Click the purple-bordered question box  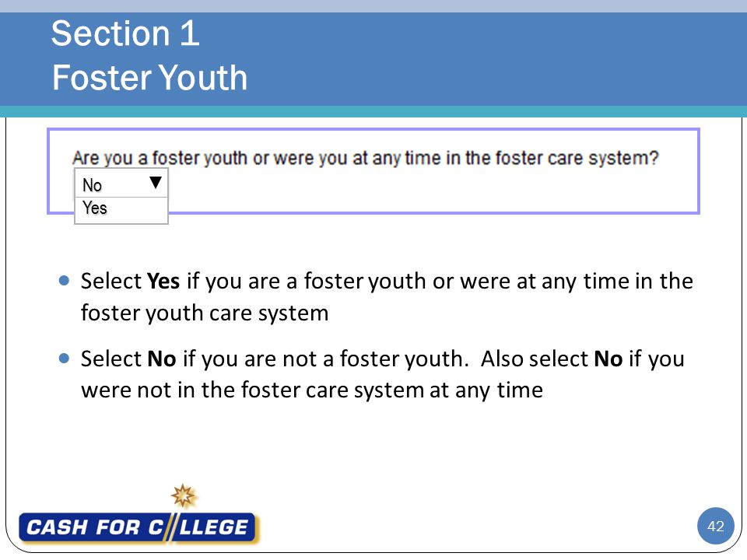tap(373, 171)
